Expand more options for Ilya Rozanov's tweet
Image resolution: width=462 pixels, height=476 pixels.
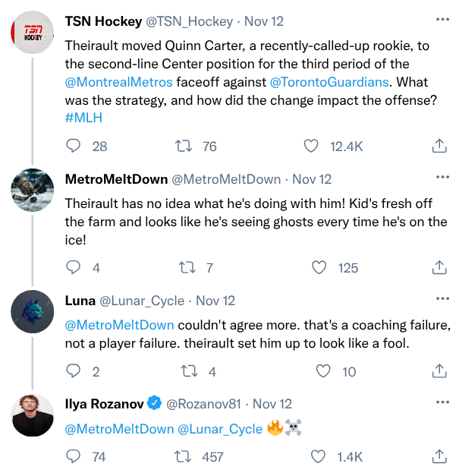(442, 404)
